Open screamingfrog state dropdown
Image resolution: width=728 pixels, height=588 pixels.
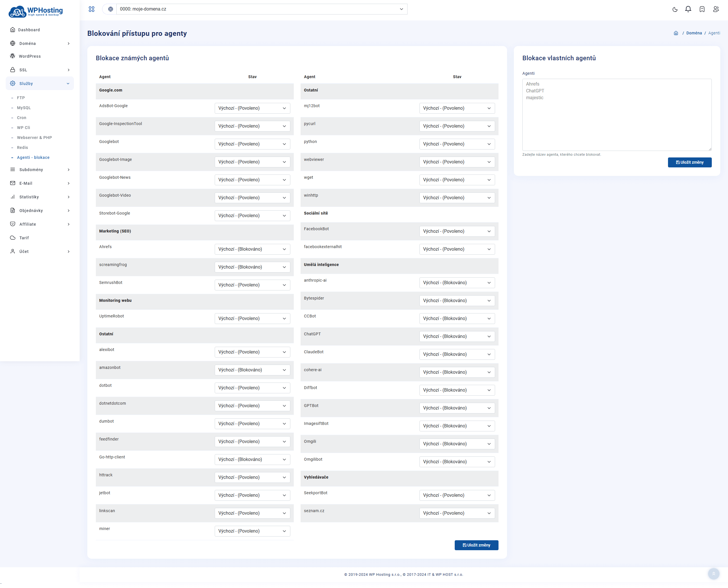[252, 267]
